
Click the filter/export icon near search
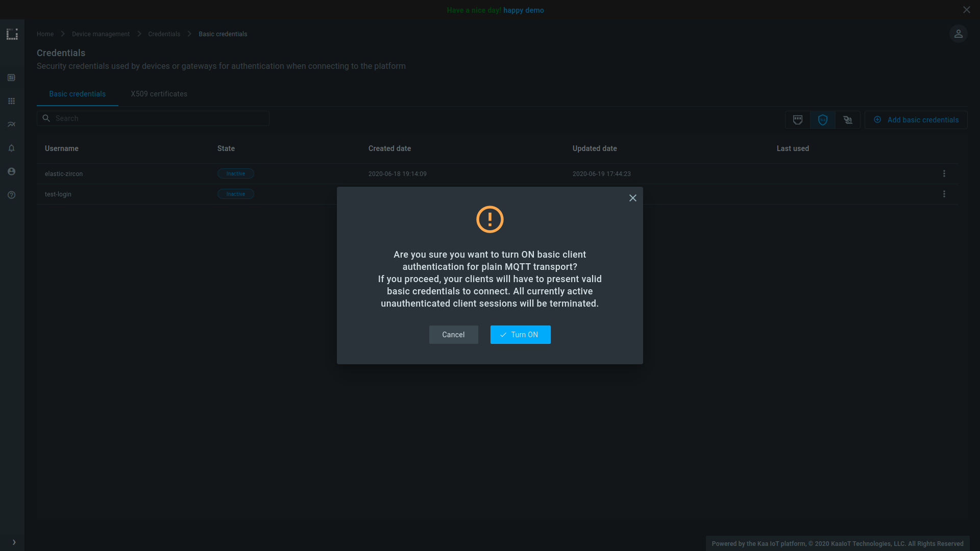coord(798,120)
